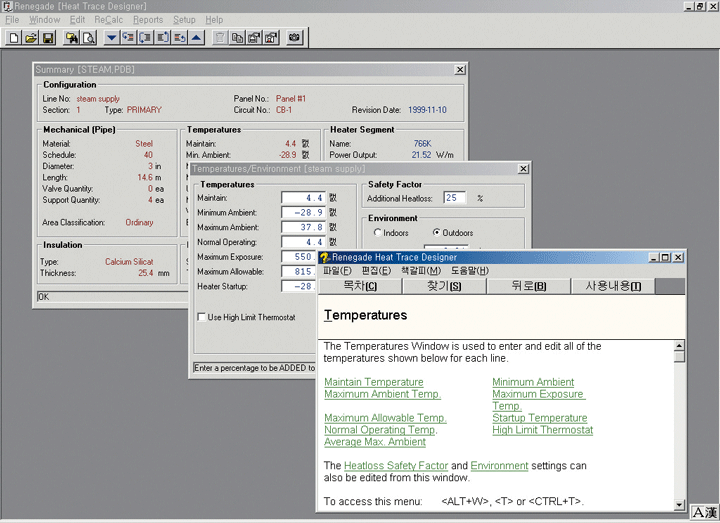Click the Maximum Allowable input field
The height and width of the screenshot is (523, 720).
click(299, 271)
